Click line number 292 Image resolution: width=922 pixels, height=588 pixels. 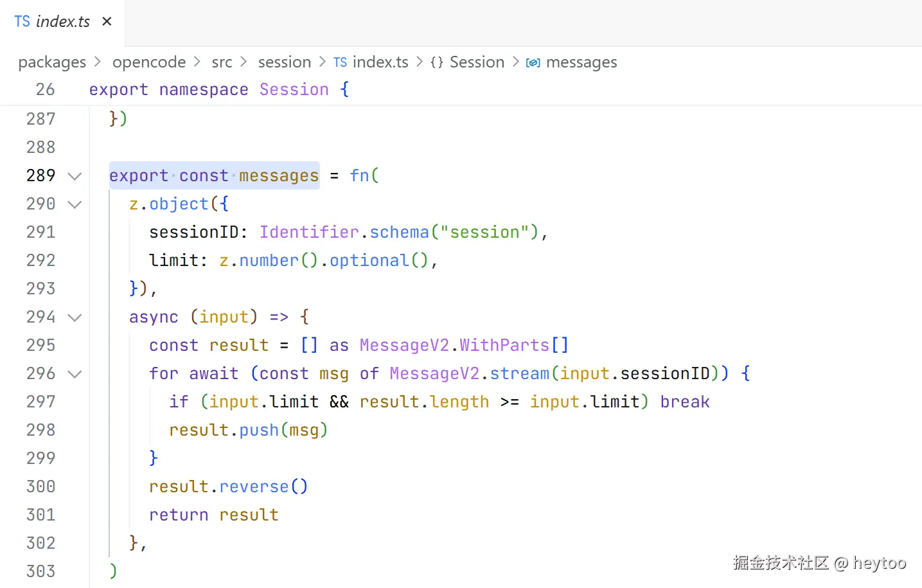tap(40, 260)
